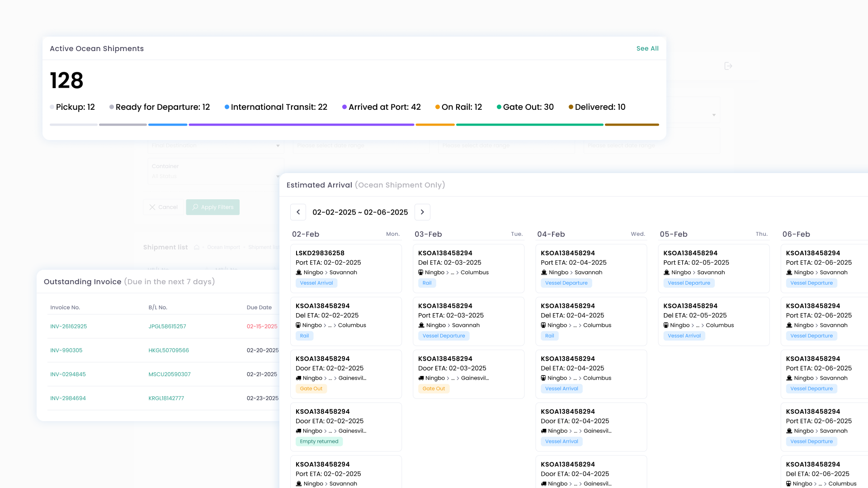868x488 pixels.
Task: Click the 02-02-2025 ~ 02-06-2025 date range
Action: coord(360,212)
